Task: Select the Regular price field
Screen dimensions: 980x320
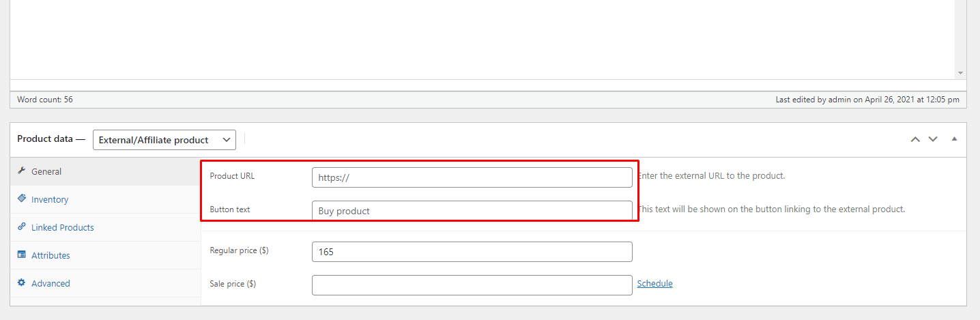Action: (x=472, y=252)
